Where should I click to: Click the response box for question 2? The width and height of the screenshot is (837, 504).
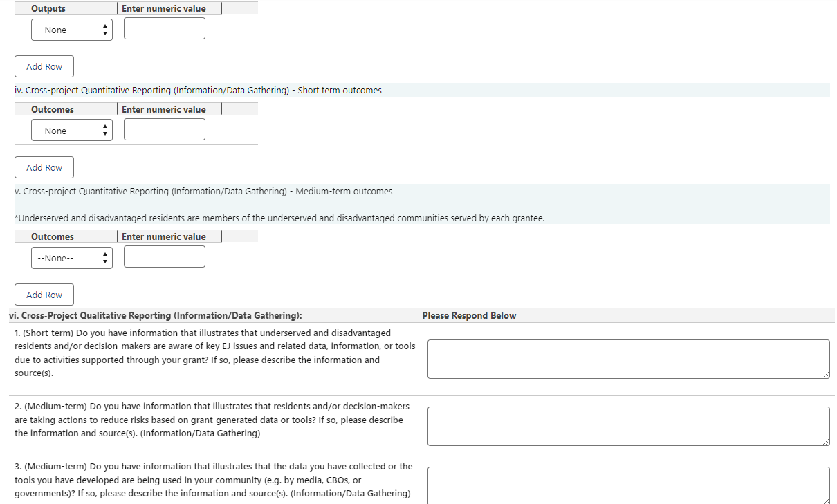tap(628, 426)
